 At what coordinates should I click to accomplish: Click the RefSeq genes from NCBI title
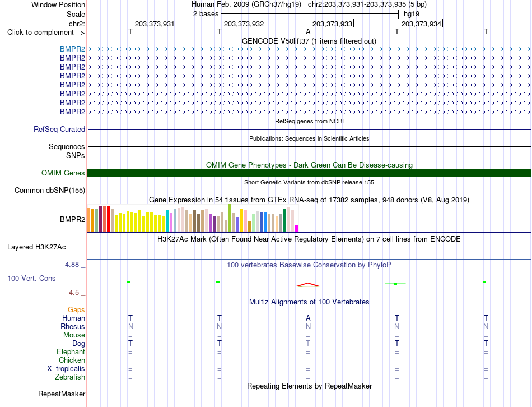(x=309, y=121)
